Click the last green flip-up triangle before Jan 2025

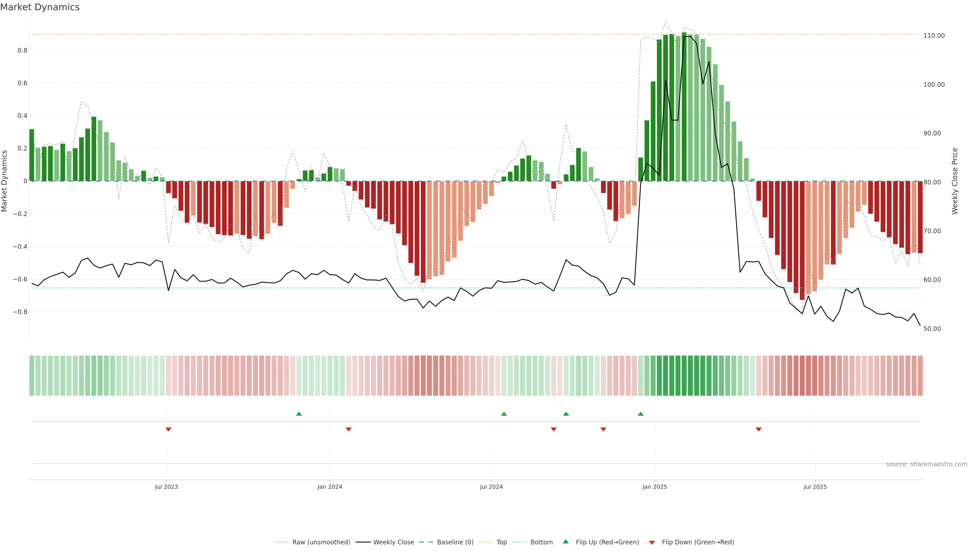click(x=641, y=414)
